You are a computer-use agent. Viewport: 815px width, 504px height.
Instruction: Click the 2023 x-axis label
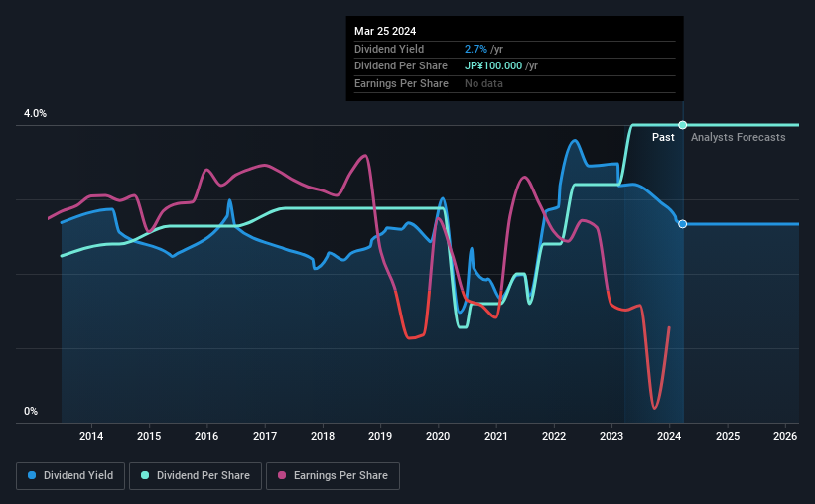pos(611,436)
